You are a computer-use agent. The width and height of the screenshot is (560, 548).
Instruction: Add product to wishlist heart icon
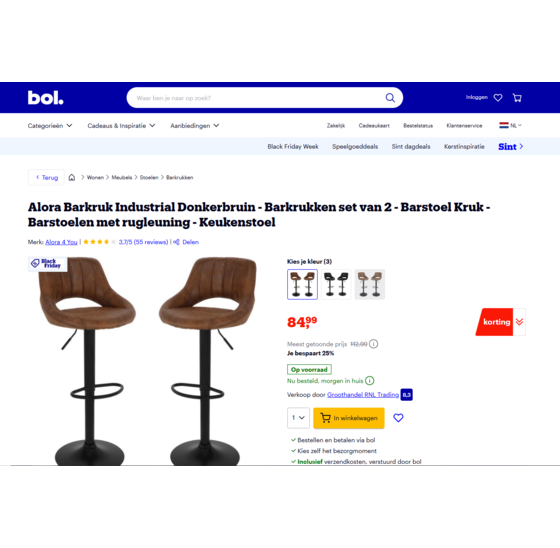pos(398,418)
